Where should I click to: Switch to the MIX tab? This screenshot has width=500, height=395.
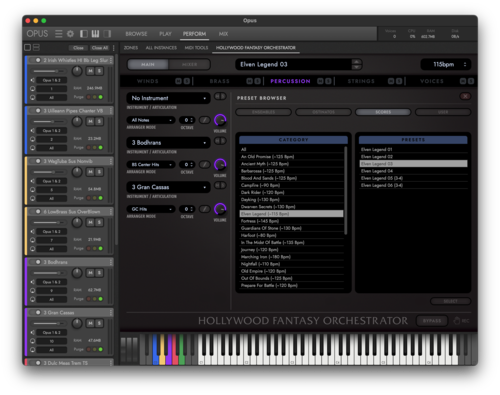[223, 34]
